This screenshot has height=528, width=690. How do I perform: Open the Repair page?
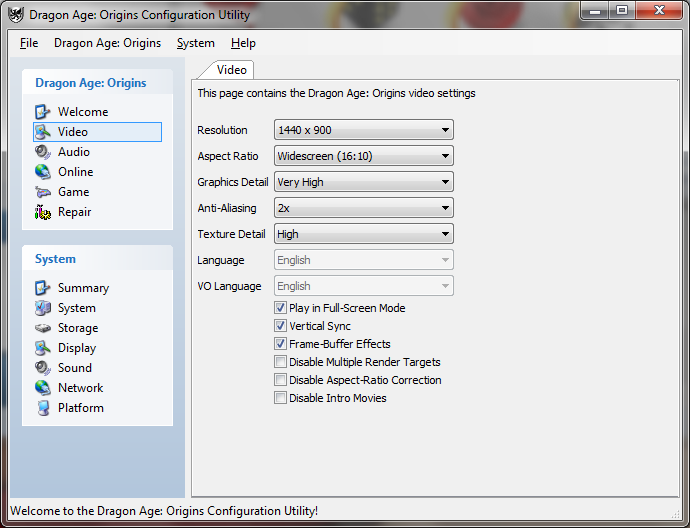(74, 212)
